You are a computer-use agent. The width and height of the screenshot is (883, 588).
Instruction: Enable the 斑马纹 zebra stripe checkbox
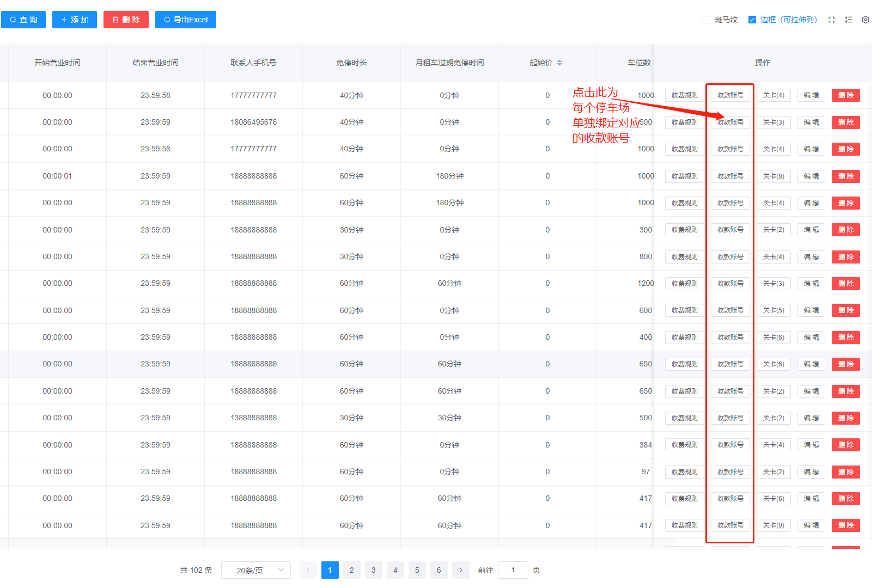coord(707,20)
